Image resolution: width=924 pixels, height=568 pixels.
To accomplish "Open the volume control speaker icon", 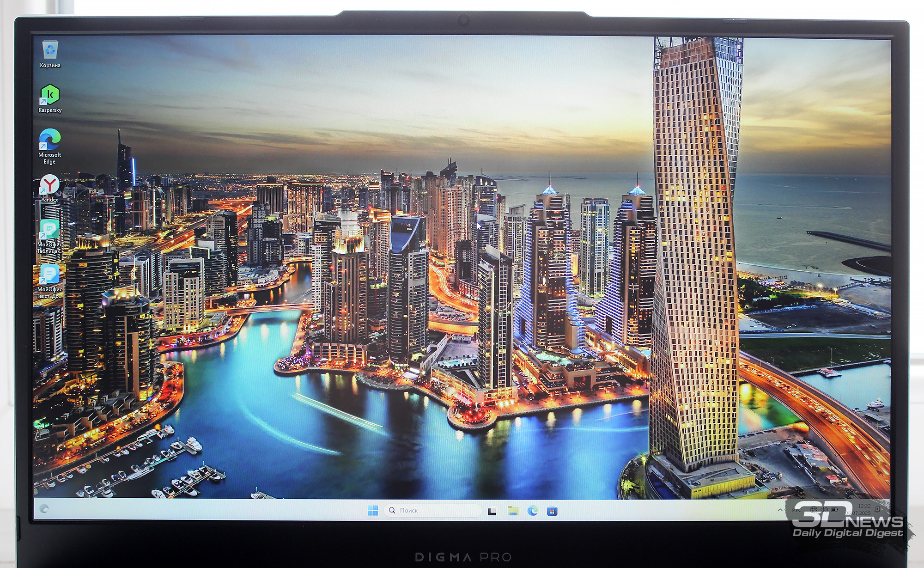I will tap(824, 509).
